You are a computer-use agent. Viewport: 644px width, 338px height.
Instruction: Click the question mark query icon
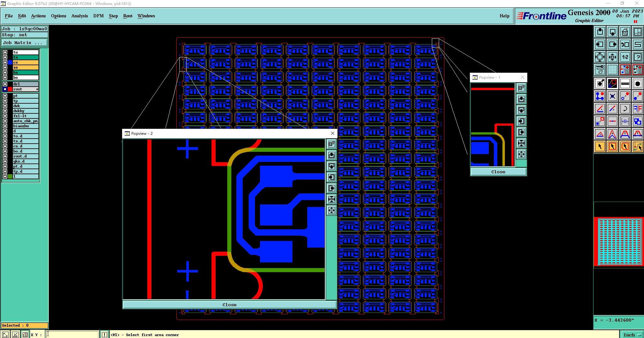point(638,57)
